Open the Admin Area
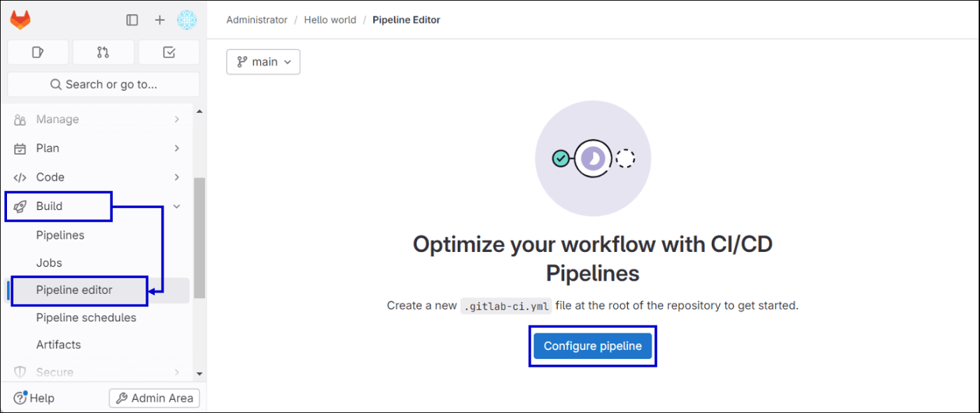This screenshot has height=413, width=980. (x=155, y=398)
